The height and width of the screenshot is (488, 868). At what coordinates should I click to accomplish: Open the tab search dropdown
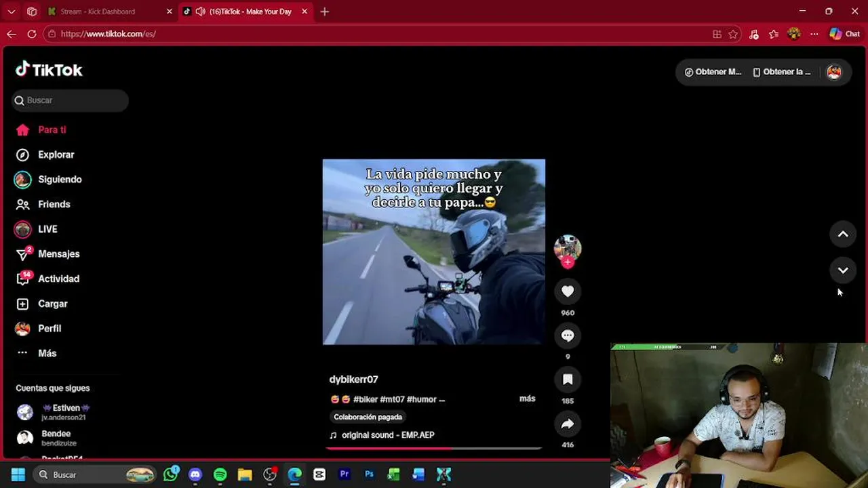[x=12, y=12]
